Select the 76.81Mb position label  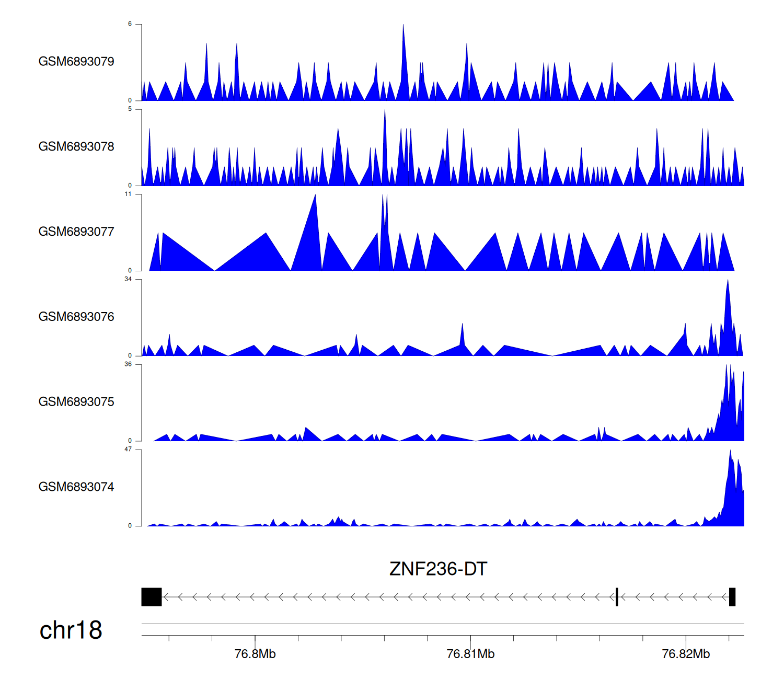(470, 654)
